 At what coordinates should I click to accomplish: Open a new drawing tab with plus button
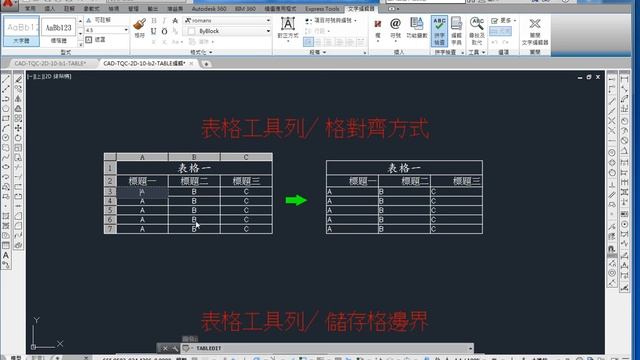tap(206, 64)
